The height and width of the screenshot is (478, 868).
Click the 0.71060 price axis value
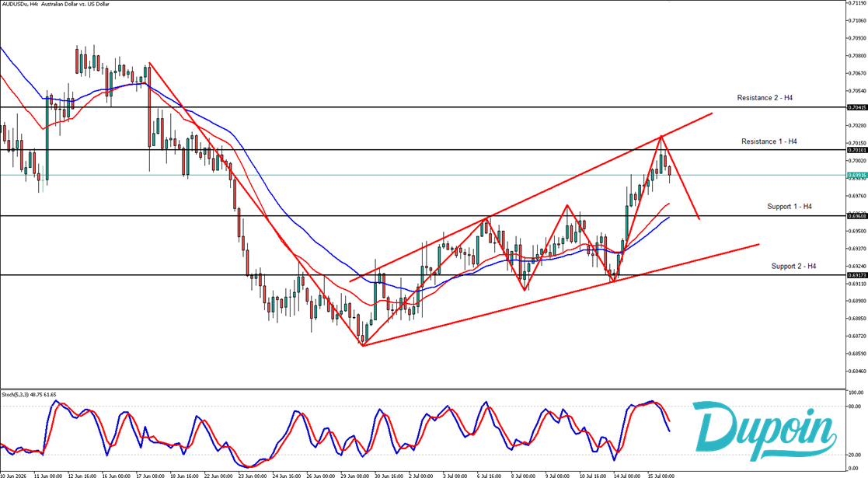pos(859,20)
